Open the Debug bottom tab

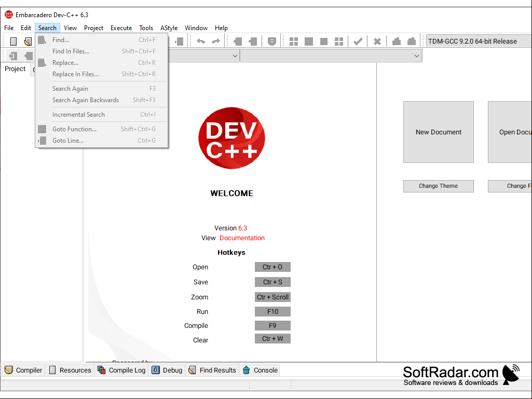167,370
